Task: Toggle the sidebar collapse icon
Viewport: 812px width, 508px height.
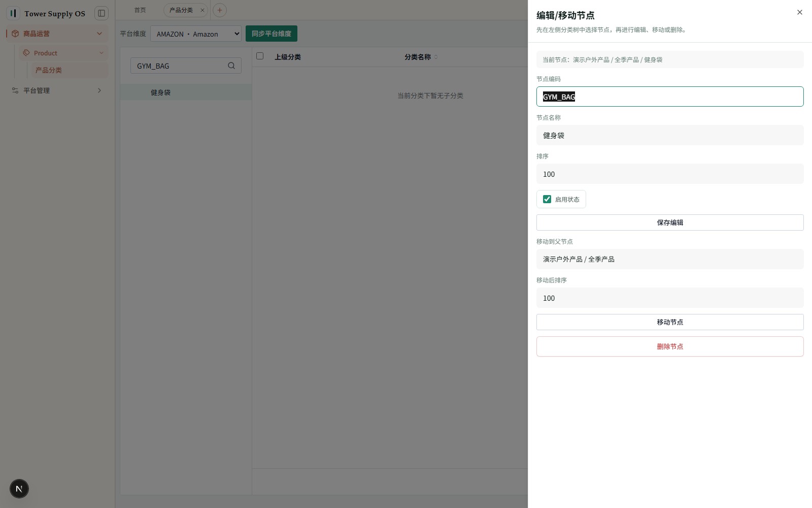Action: click(x=101, y=13)
